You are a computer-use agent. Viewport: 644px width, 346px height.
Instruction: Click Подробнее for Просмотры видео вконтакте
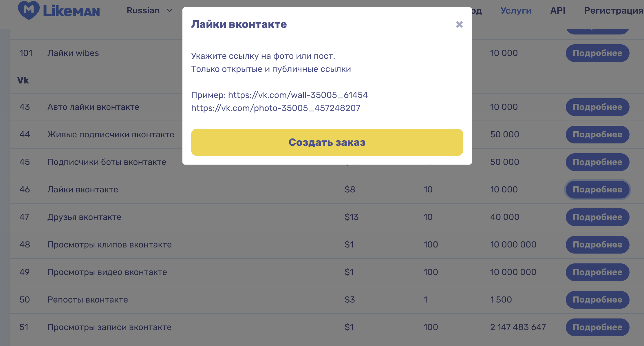[x=597, y=272]
